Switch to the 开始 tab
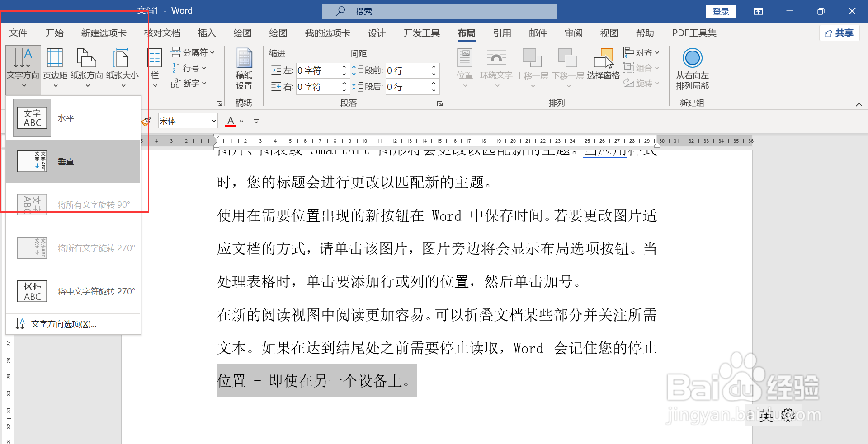 [x=55, y=33]
